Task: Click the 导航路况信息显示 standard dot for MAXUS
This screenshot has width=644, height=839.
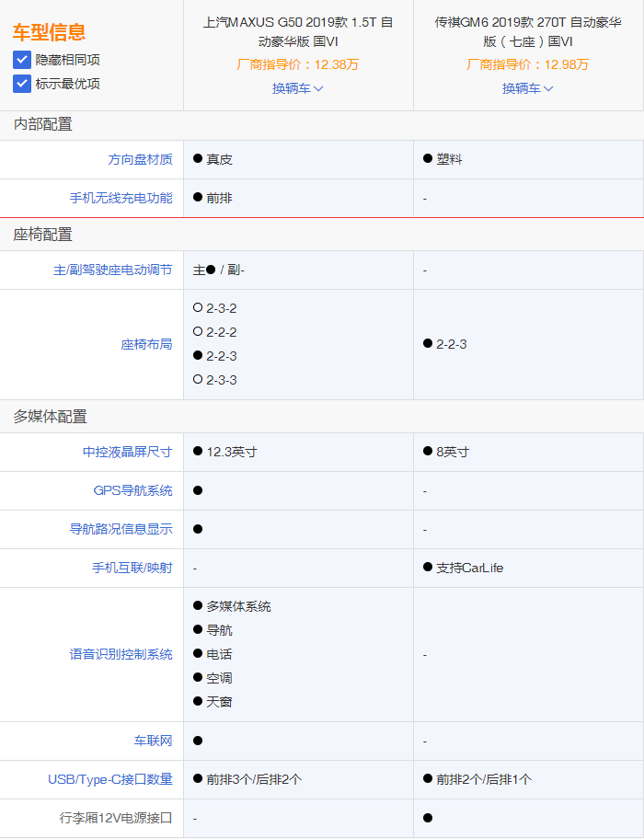Action: coord(198,529)
